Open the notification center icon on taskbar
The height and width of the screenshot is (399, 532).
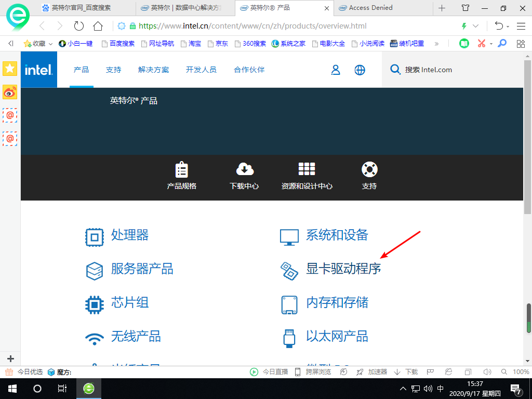point(516,389)
